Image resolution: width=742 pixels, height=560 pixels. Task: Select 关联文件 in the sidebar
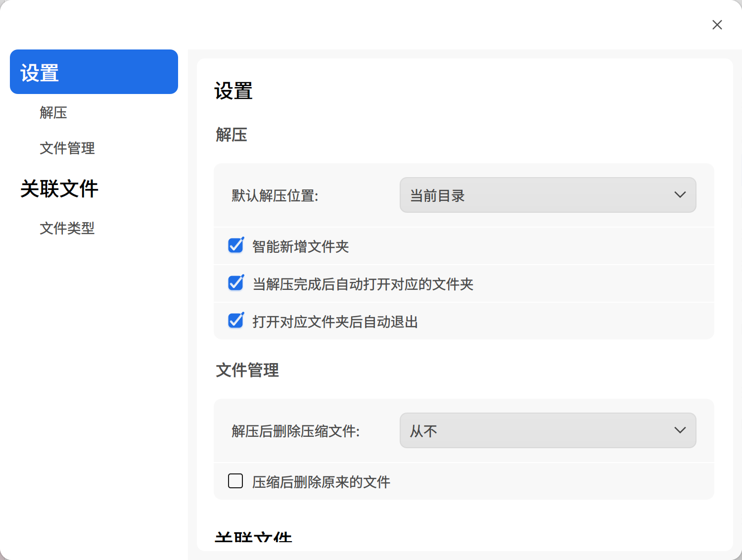(x=59, y=188)
